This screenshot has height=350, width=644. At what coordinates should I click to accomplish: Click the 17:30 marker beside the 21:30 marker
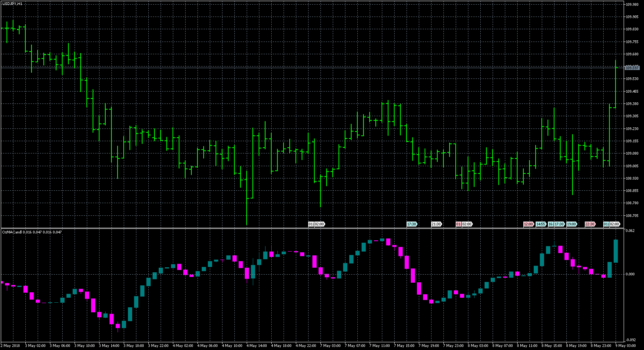(x=412, y=224)
